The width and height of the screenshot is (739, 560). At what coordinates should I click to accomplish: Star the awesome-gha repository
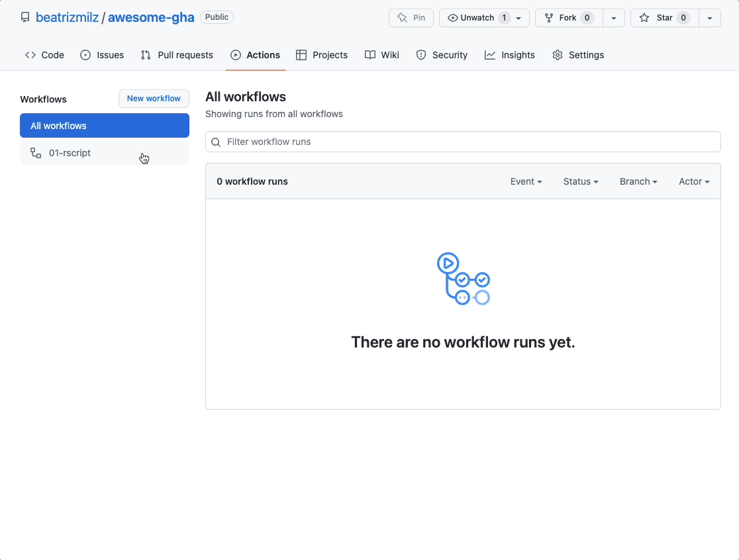(664, 18)
